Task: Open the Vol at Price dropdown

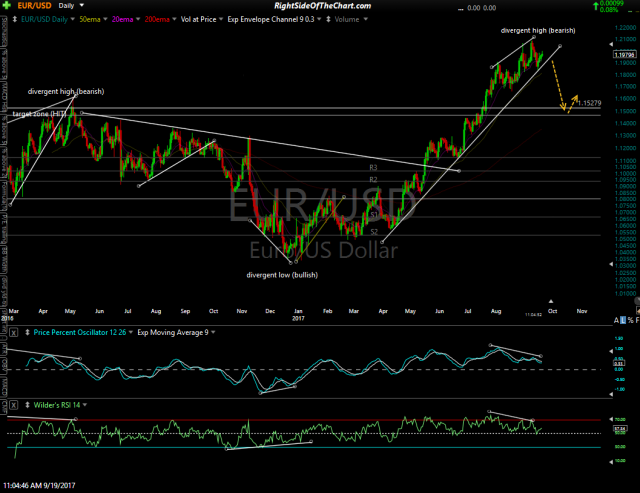Action: [221, 19]
